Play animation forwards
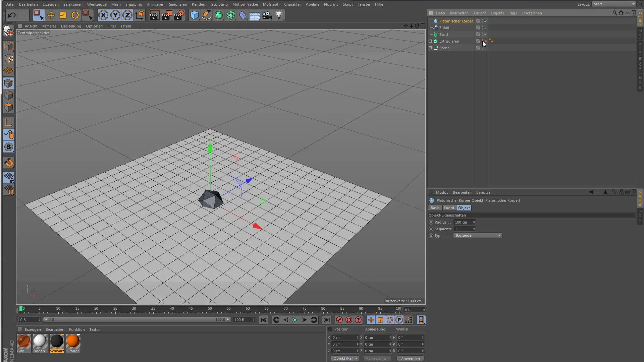The height and width of the screenshot is (362, 644). pyautogui.click(x=295, y=320)
